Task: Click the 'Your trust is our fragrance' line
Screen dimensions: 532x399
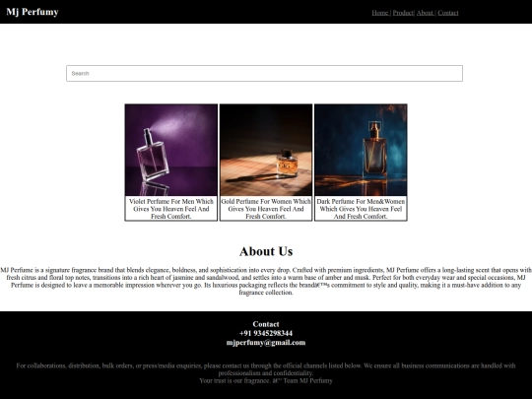Action: 266,380
